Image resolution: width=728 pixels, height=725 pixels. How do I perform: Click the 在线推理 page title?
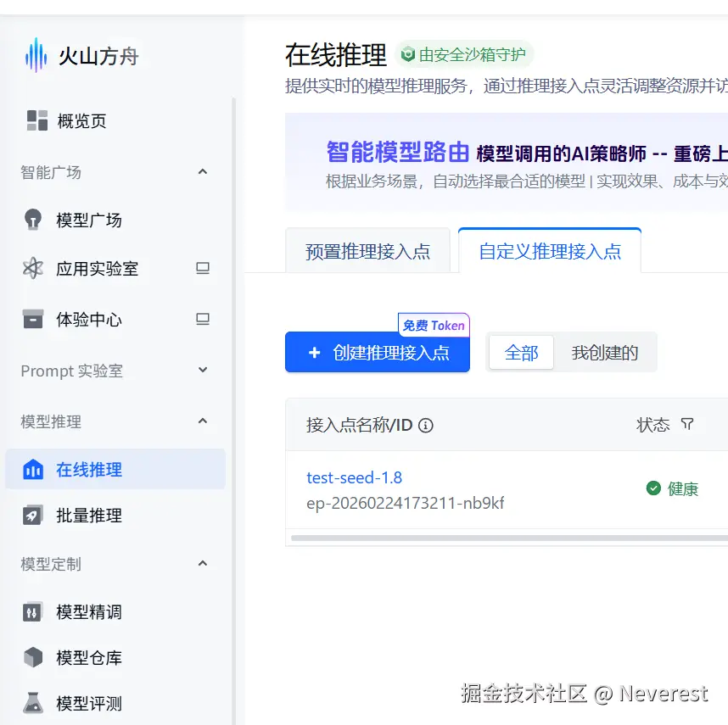pyautogui.click(x=336, y=55)
